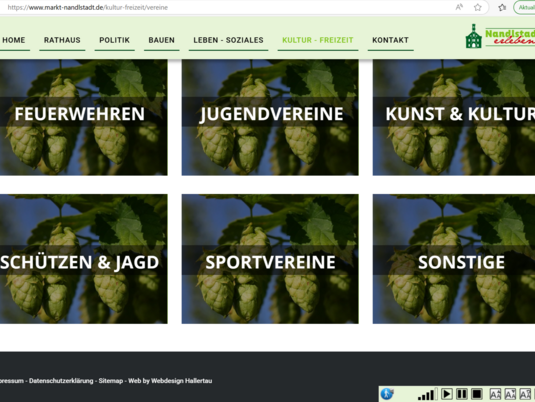Open the KUNST & KULTUR tile
This screenshot has width=535, height=402.
pos(454,117)
